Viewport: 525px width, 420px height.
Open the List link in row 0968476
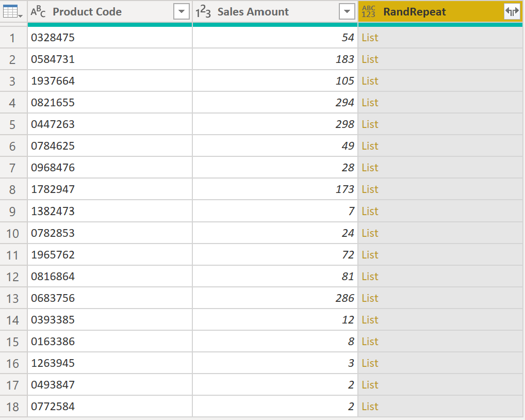pyautogui.click(x=370, y=168)
